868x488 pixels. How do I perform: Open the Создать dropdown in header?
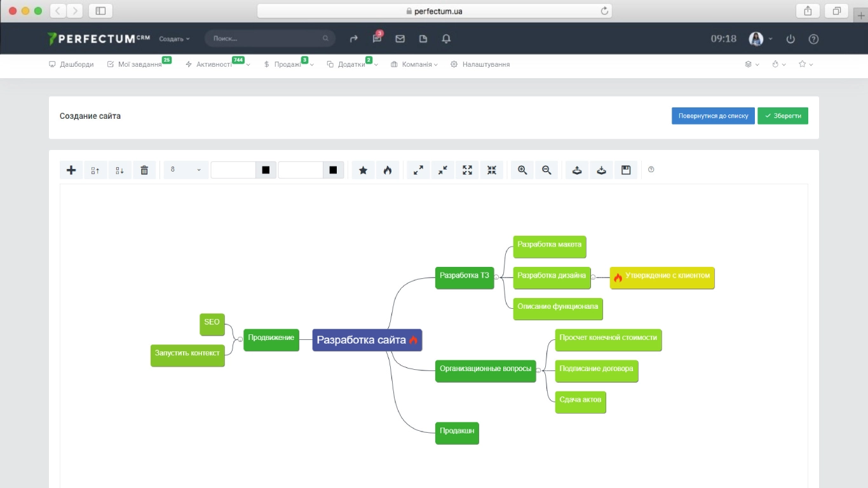[x=174, y=39]
